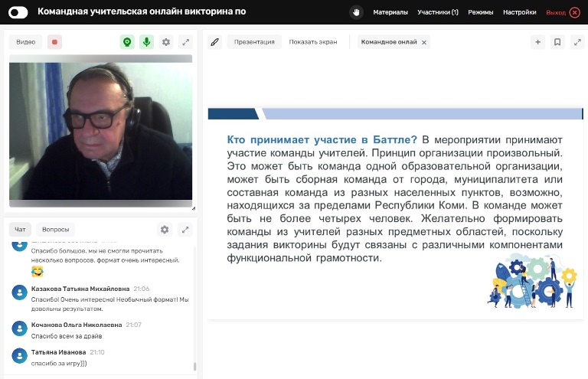Toggle the green webcam icon
The image size is (588, 379).
[x=127, y=42]
